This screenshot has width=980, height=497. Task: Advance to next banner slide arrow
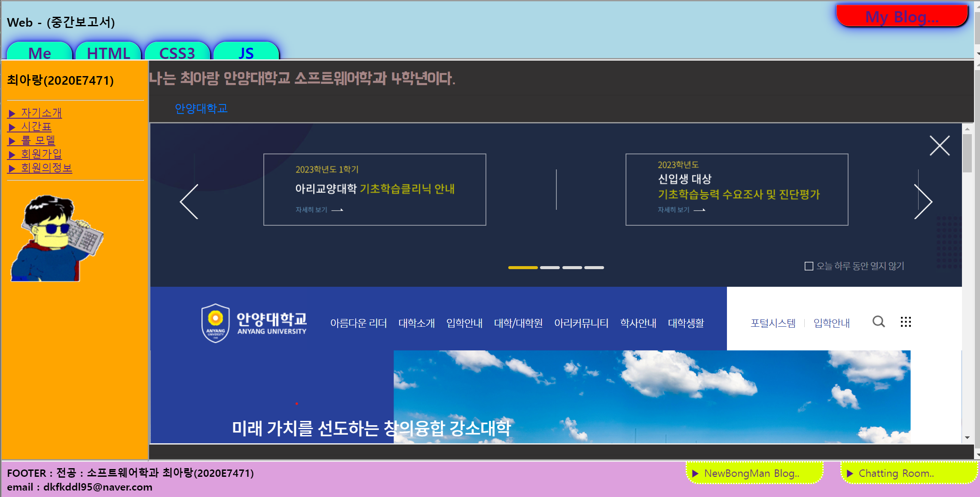pyautogui.click(x=923, y=202)
